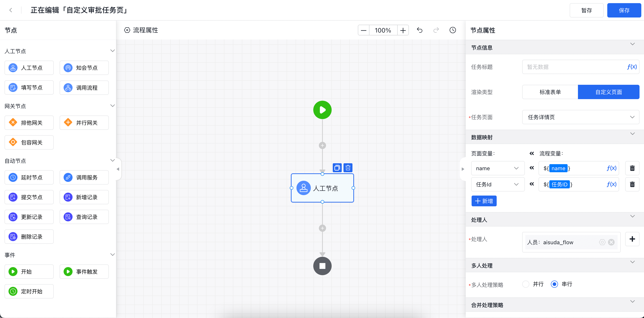
Task: Select 串行 radio option
Action: (554, 284)
